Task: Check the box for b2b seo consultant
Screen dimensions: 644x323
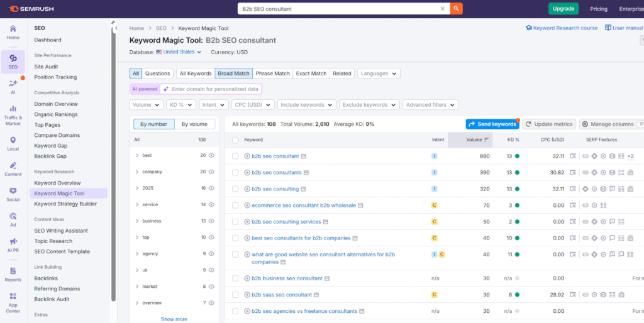Action: point(235,156)
